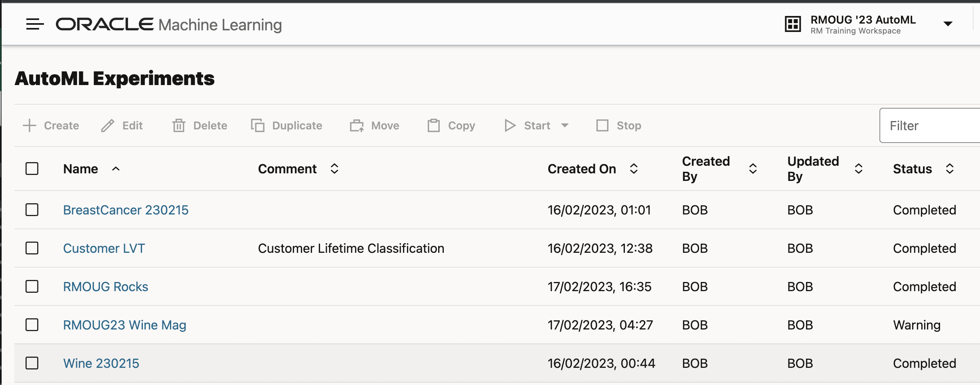Click the Stop experiment icon
Screen dimensions: 980x385
[x=603, y=125]
